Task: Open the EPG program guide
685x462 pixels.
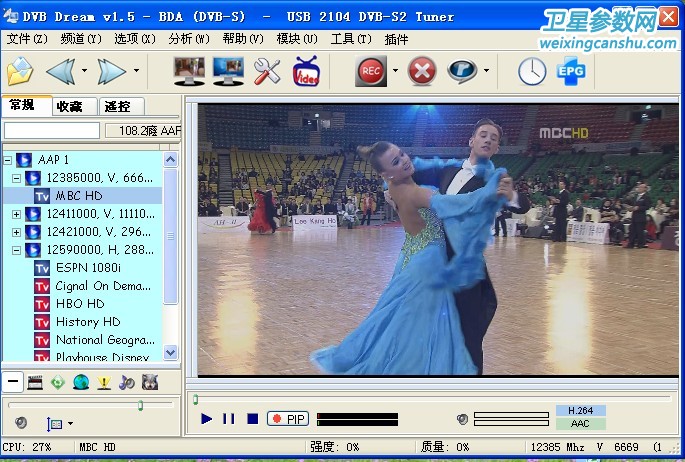Action: 572,71
